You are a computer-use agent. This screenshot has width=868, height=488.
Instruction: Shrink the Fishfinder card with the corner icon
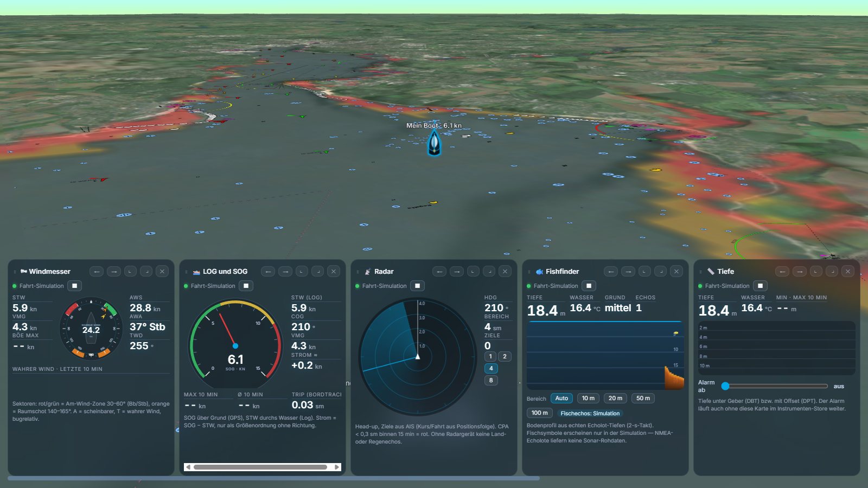(x=644, y=271)
